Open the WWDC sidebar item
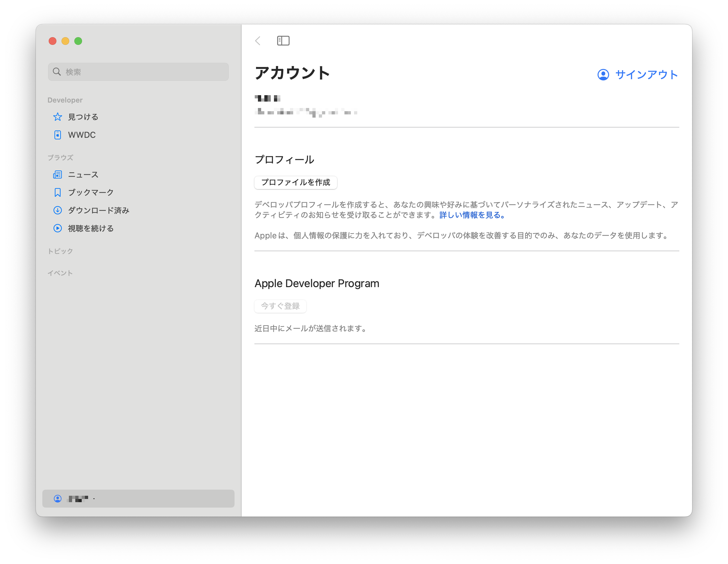Screen dimensions: 728x564 tap(82, 135)
